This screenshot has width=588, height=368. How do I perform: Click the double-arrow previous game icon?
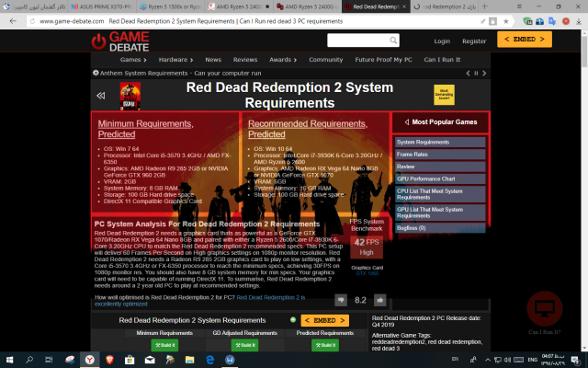[x=100, y=96]
